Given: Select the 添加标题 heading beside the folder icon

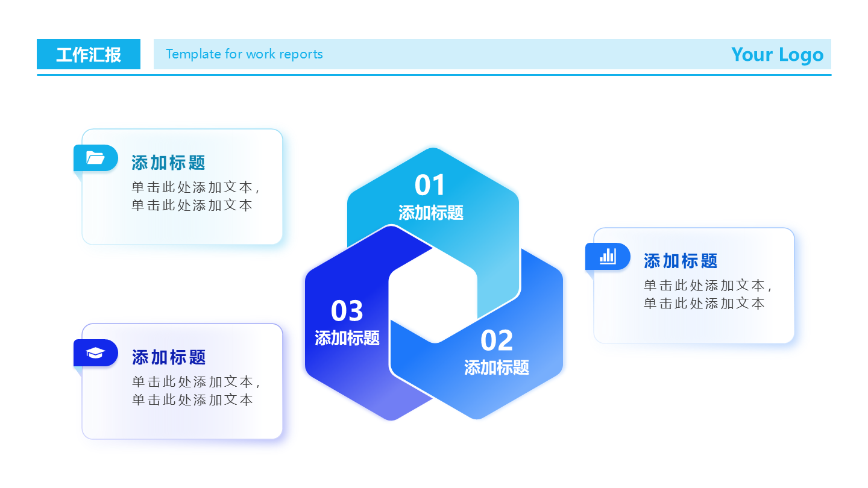Looking at the screenshot, I should (169, 163).
